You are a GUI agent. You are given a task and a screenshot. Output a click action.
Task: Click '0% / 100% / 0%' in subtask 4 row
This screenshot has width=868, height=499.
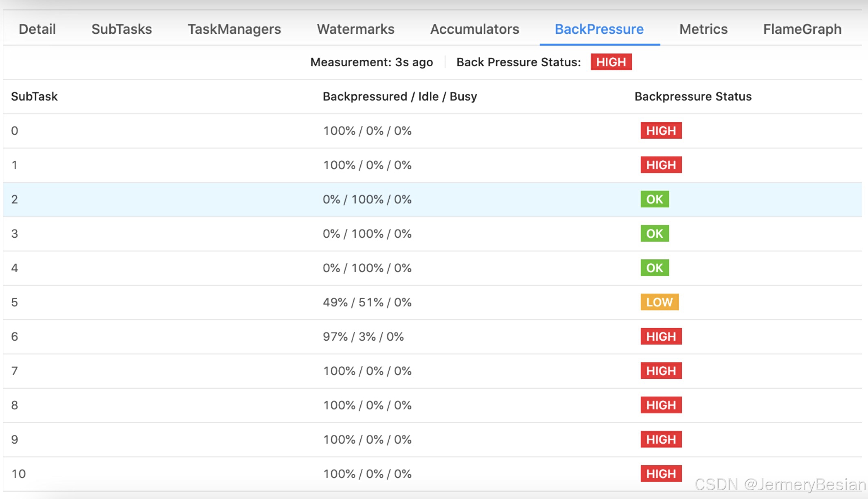coord(367,268)
